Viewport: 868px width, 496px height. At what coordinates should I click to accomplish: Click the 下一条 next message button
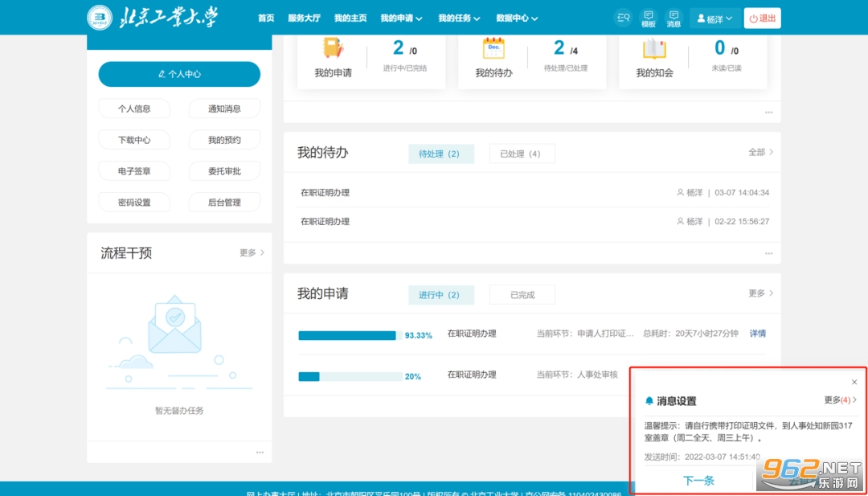tap(698, 481)
